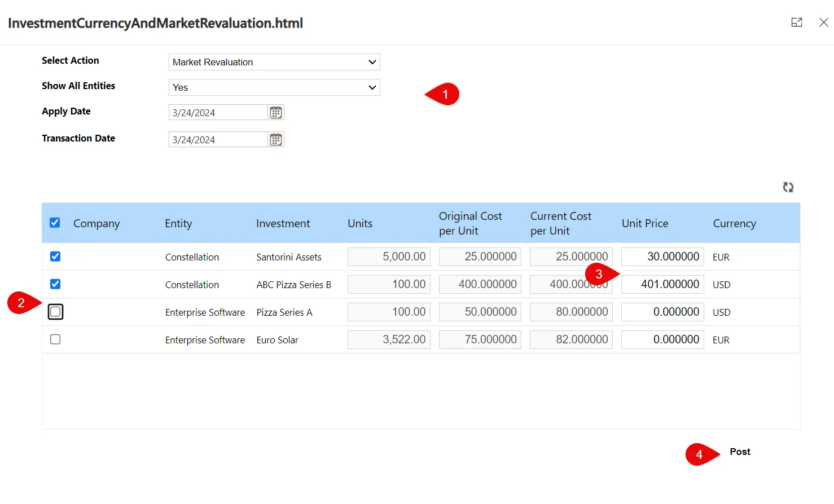834x504 pixels.
Task: Click Original Cost 50.000000 for Pizza Series A
Action: pos(480,312)
